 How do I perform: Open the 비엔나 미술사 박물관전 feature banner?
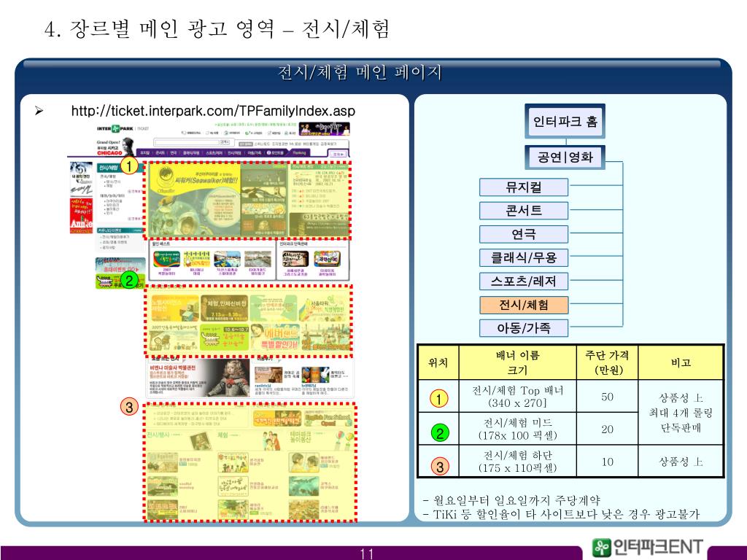pos(198,378)
